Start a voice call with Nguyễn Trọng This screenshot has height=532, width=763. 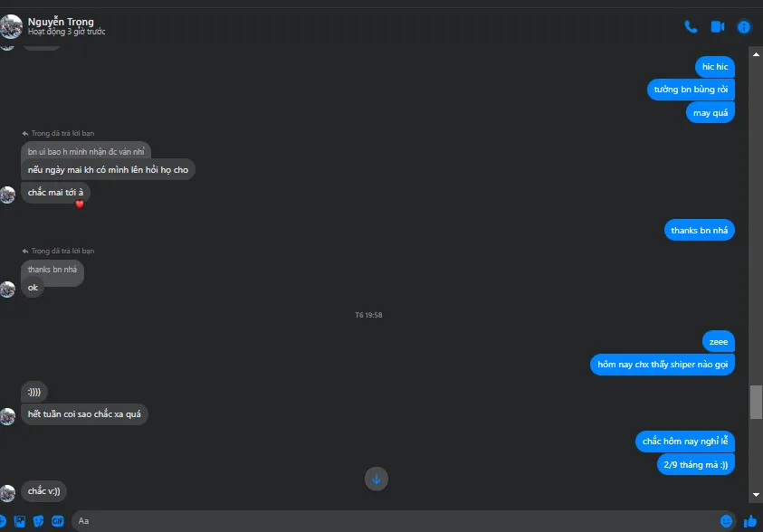691,27
